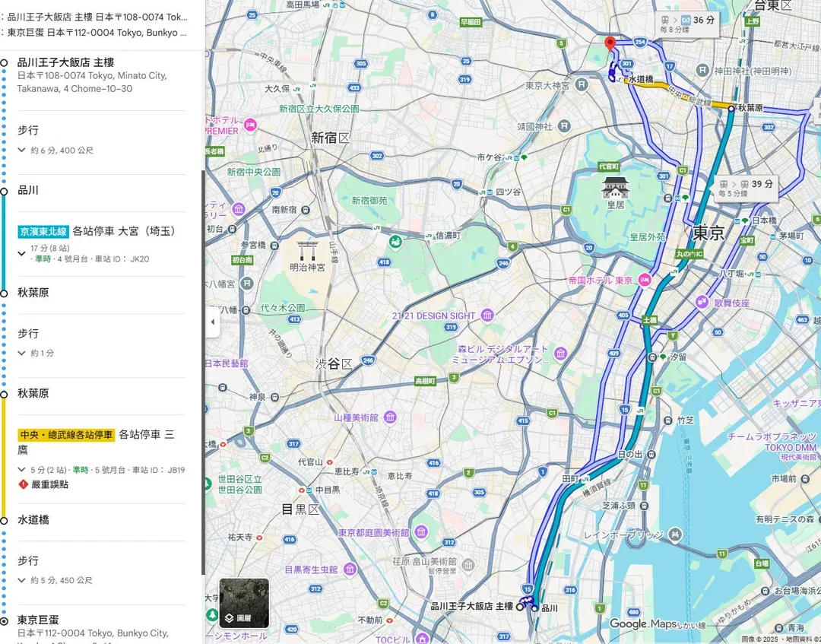This screenshot has width=821, height=644.
Task: Expand the 京濱東北線 17 分 (8 站) stop list
Action: click(22, 253)
